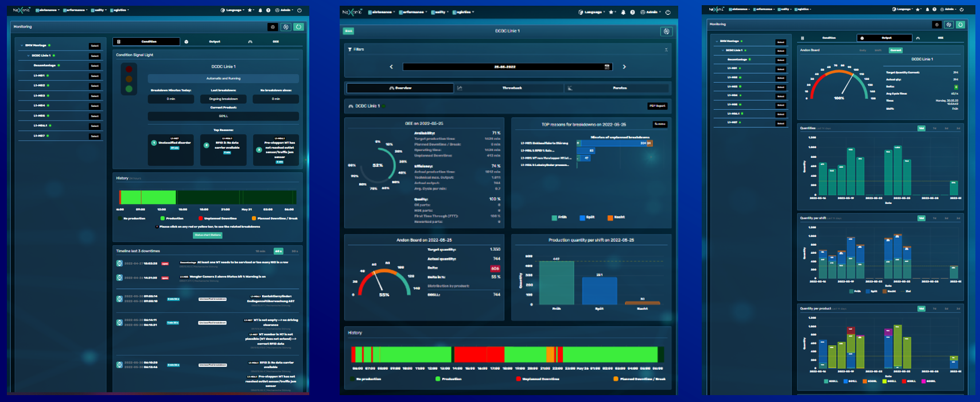The width and height of the screenshot is (980, 402).
Task: Select the 30s option in Timeline last 3 downtimes
Action: point(294,251)
